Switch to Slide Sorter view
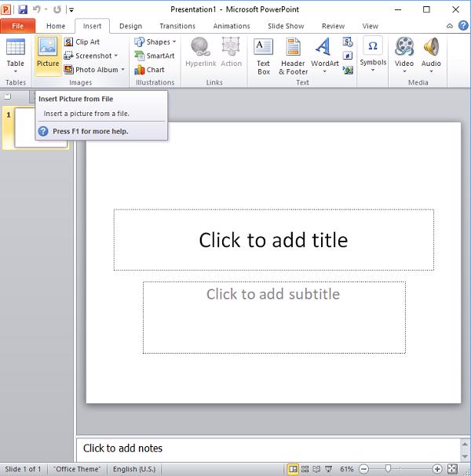The height and width of the screenshot is (476, 471). (305, 469)
